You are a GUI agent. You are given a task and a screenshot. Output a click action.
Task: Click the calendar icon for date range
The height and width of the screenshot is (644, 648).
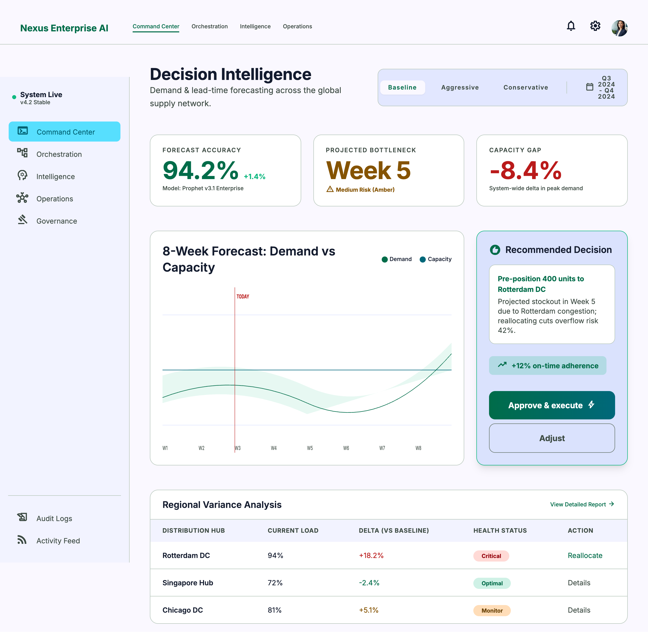[x=589, y=87]
